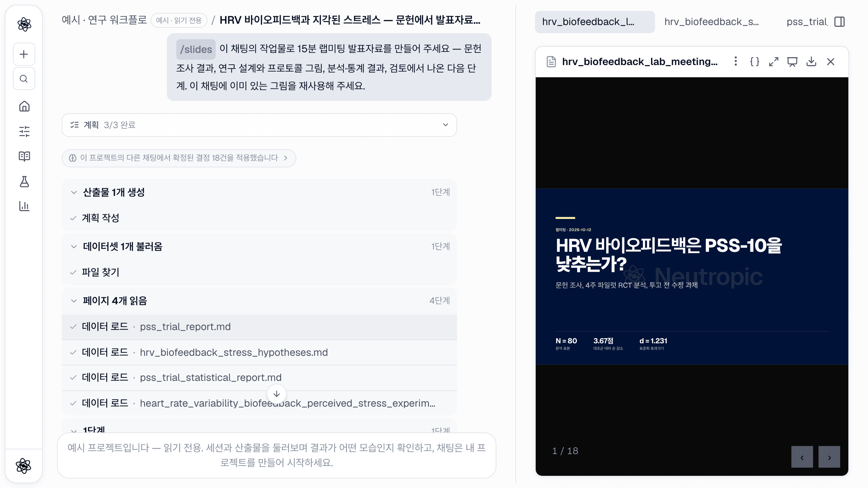
Task: Click the scroll-to-bottom arrow button
Action: tap(277, 394)
